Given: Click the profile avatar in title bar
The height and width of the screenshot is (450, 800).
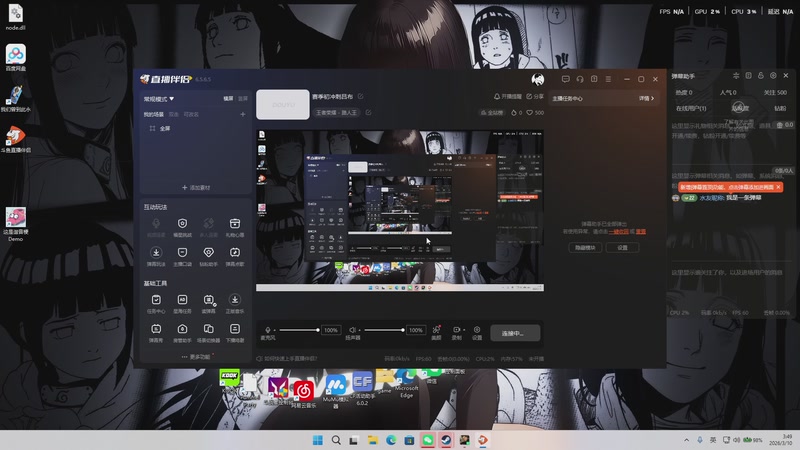Looking at the screenshot, I should click(537, 79).
